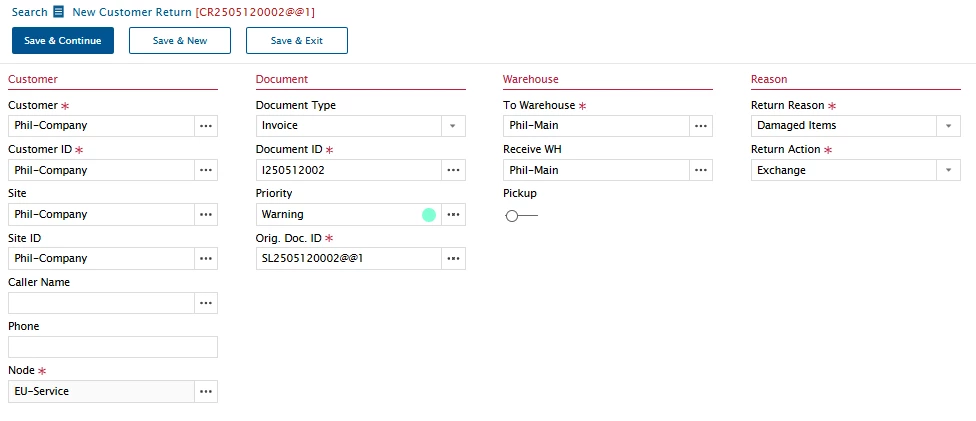This screenshot has height=421, width=976.
Task: Click the Search breadcrumb link
Action: tap(29, 12)
